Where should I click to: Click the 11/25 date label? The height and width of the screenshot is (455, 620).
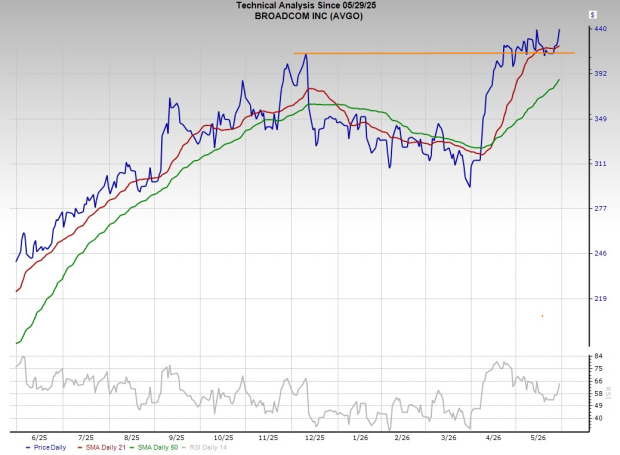pos(268,438)
